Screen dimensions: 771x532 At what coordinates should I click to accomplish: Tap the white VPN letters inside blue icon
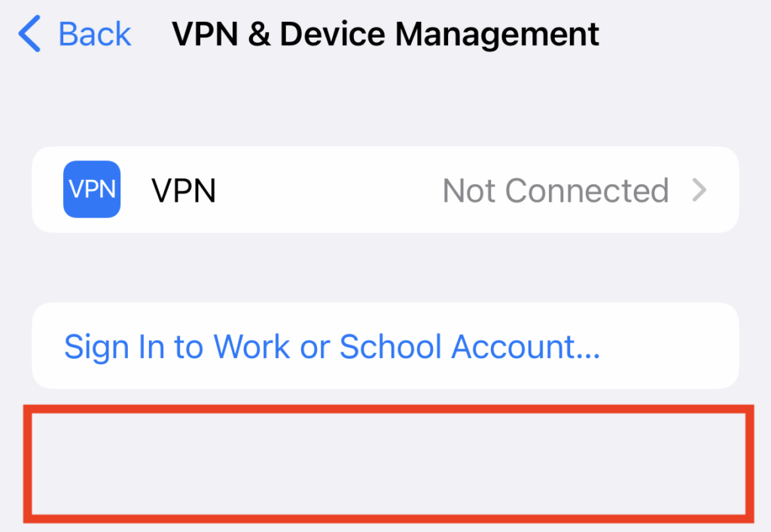[x=92, y=189]
